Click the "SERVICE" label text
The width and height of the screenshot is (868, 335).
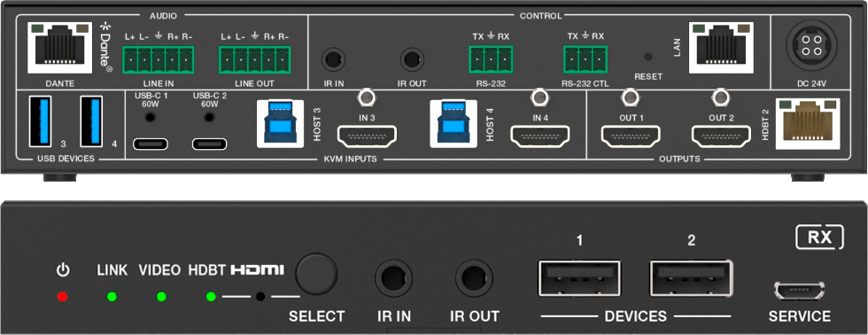pyautogui.click(x=799, y=316)
